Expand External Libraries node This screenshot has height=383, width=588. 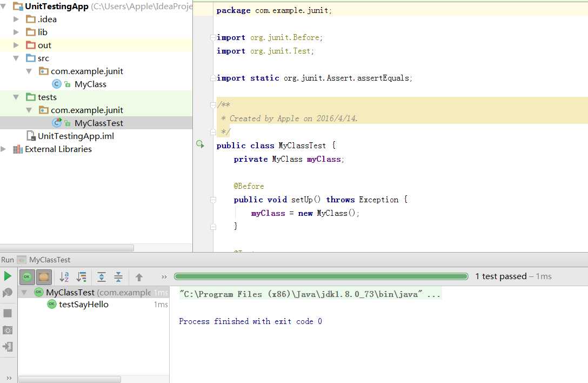tap(3, 149)
